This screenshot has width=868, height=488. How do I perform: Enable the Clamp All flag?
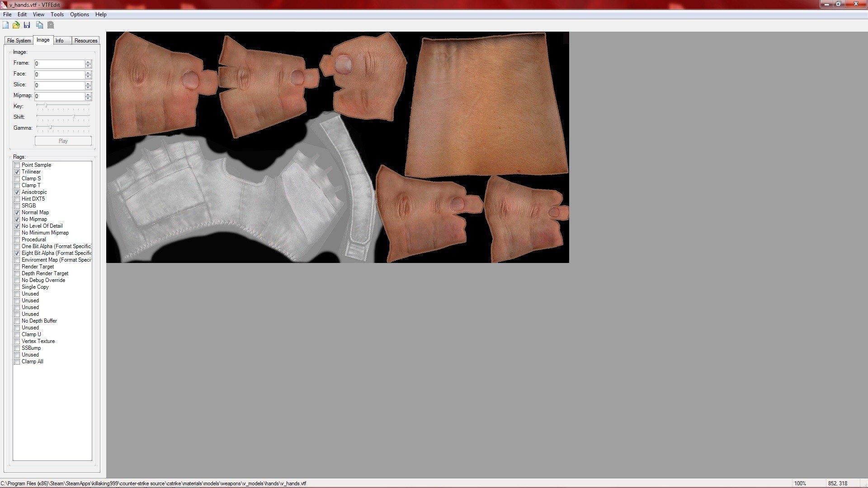17,362
